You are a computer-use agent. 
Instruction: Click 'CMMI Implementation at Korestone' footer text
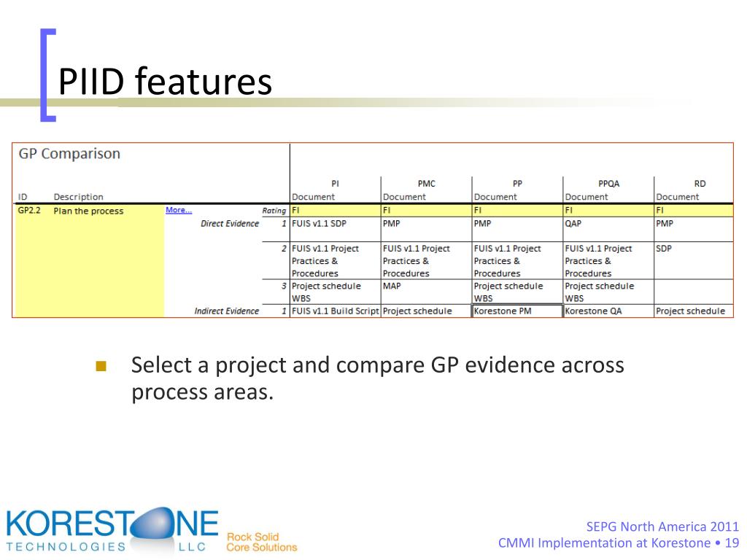(604, 542)
